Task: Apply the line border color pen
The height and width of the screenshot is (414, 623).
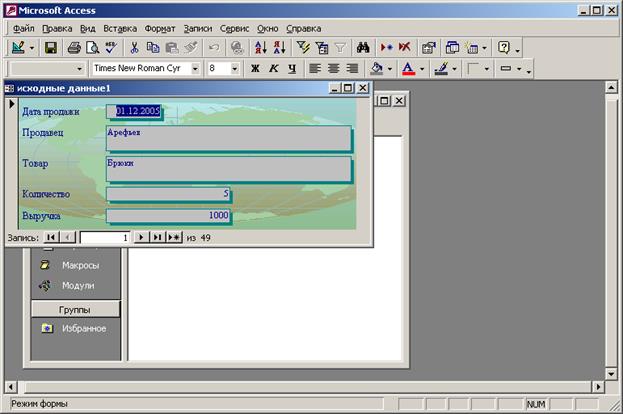Action: pos(441,69)
